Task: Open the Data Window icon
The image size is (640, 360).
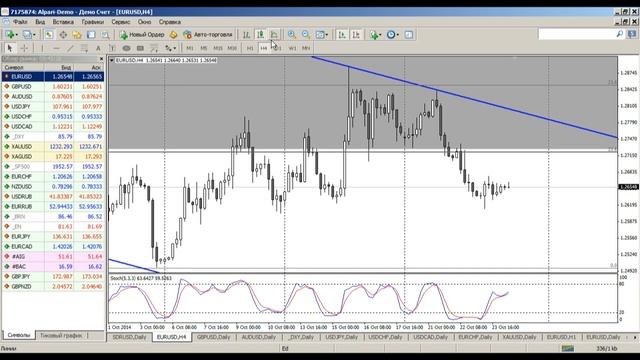Action: [x=63, y=35]
